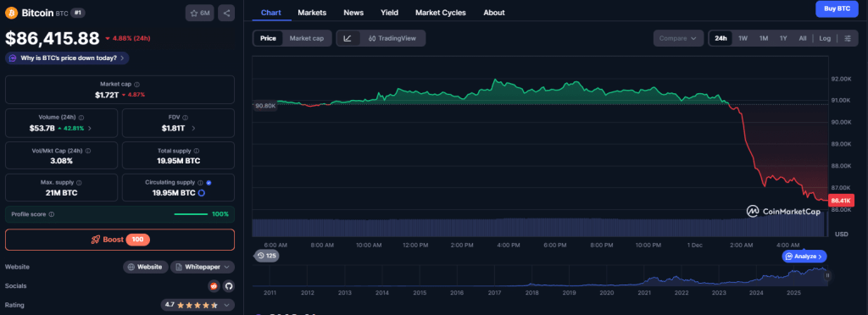Select the line chart type icon
This screenshot has height=315, width=868.
click(348, 38)
